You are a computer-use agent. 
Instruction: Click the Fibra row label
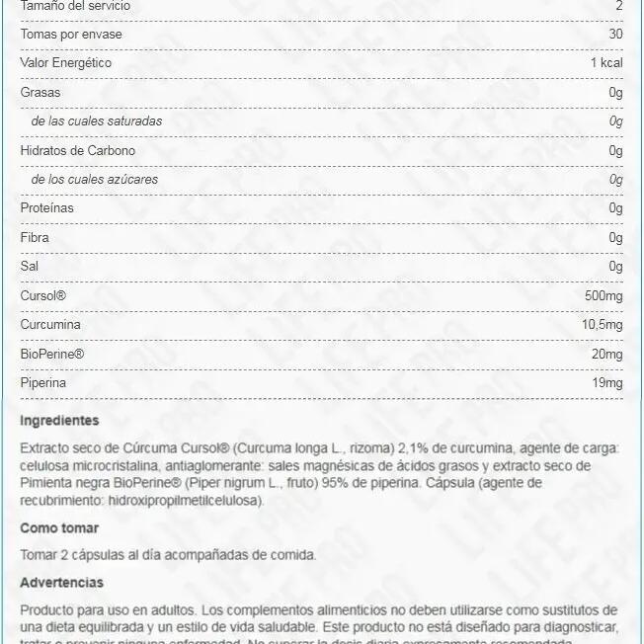click(x=35, y=238)
